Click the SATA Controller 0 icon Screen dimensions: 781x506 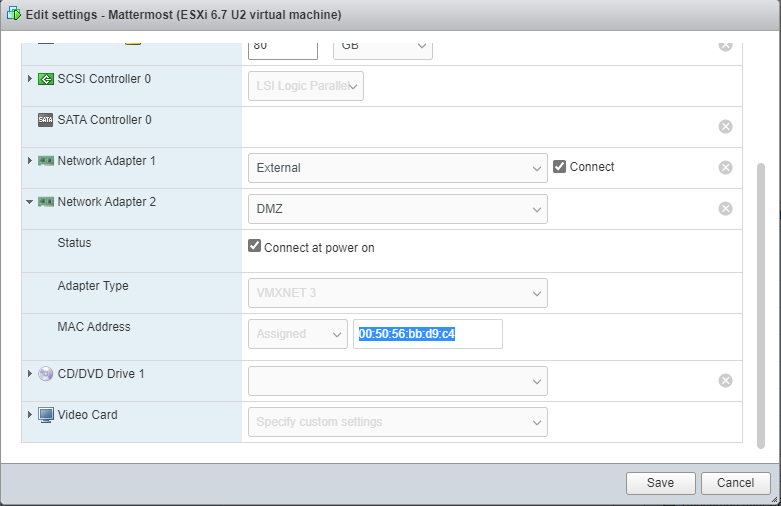[46, 120]
